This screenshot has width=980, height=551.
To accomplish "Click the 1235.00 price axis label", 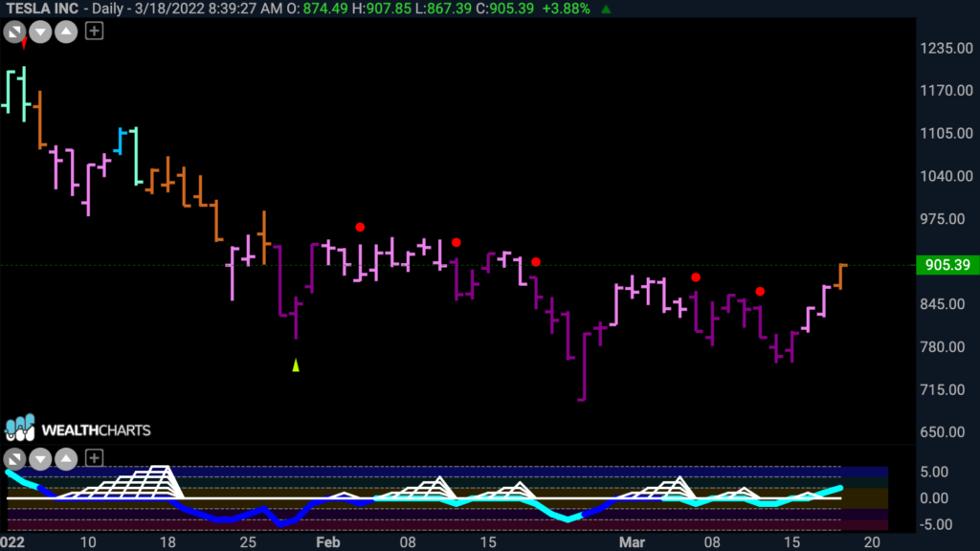I will click(x=947, y=48).
